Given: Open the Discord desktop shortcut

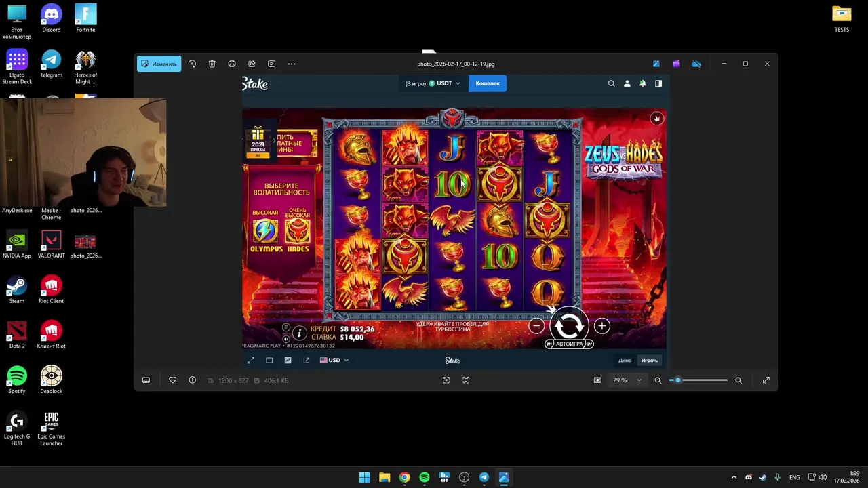Looking at the screenshot, I should 52,18.
